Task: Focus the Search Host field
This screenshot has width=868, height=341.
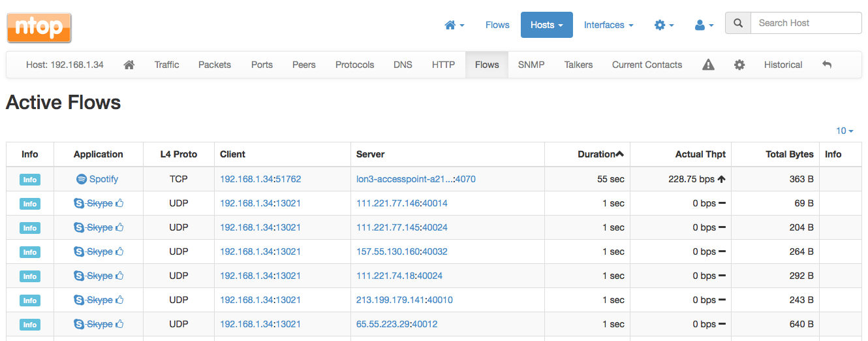Action: pyautogui.click(x=806, y=23)
